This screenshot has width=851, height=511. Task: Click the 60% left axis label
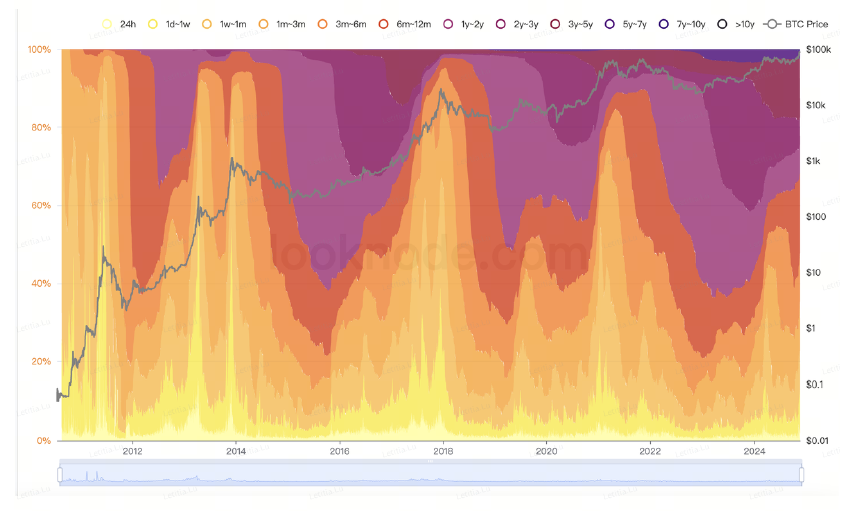pos(40,205)
